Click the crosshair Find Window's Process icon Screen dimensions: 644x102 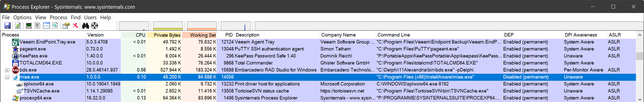[95, 25]
